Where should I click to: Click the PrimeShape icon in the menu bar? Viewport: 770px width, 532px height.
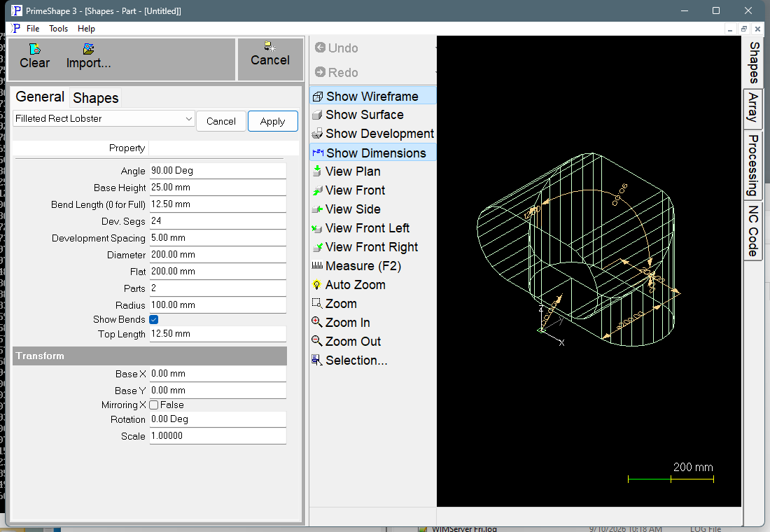[x=16, y=29]
